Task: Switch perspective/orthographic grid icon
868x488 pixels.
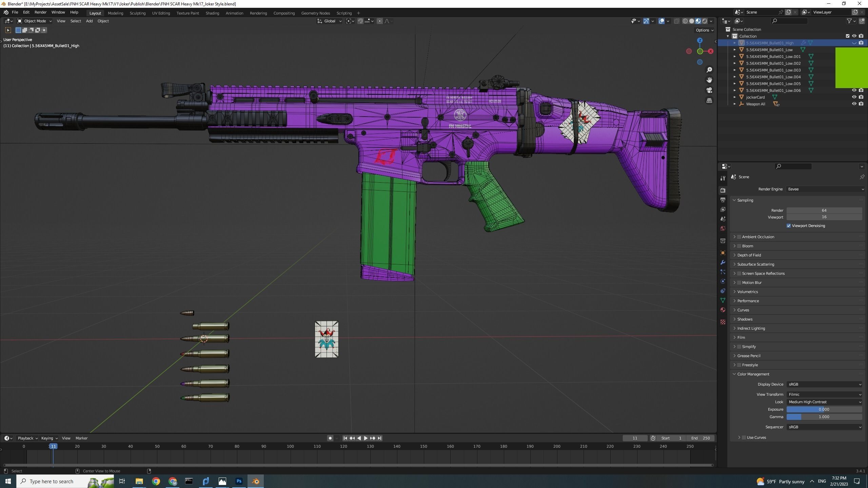Action: 709,101
